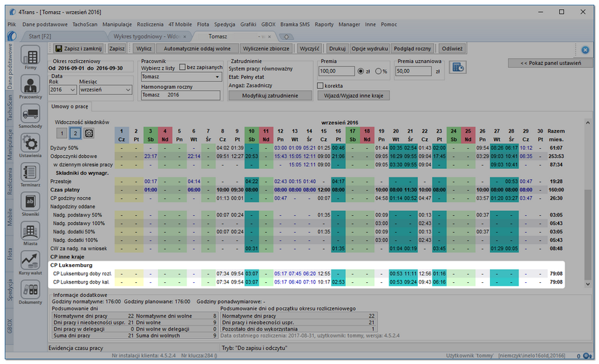Click the Zapisz button
The image size is (599, 364).
117,48
